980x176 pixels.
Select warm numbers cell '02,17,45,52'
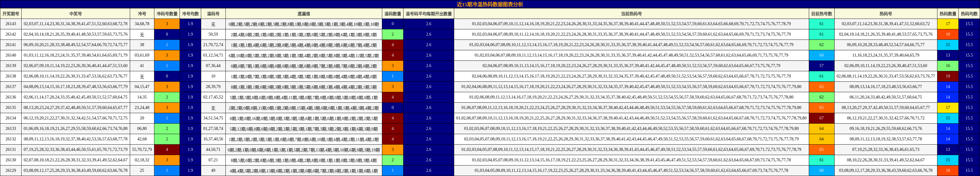point(213,97)
